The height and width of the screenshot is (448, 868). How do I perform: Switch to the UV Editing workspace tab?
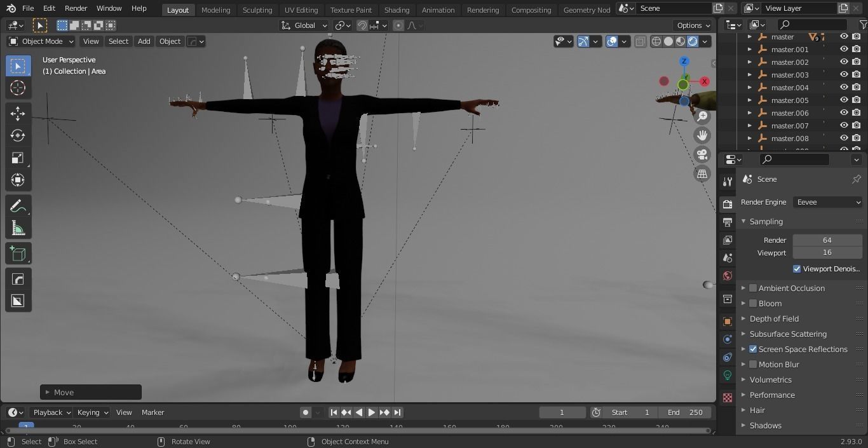[301, 10]
